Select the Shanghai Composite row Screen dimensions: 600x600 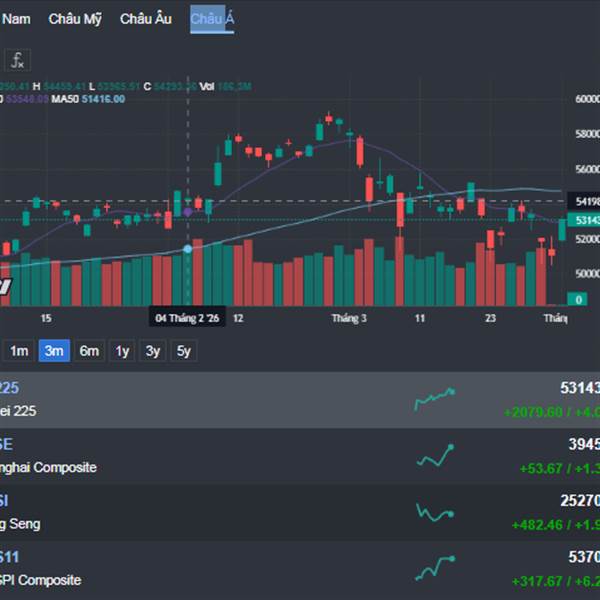coord(300,456)
